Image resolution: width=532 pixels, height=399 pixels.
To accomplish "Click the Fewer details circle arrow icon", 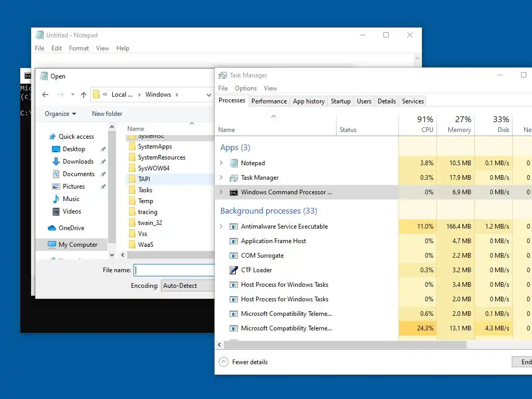I will tap(223, 362).
